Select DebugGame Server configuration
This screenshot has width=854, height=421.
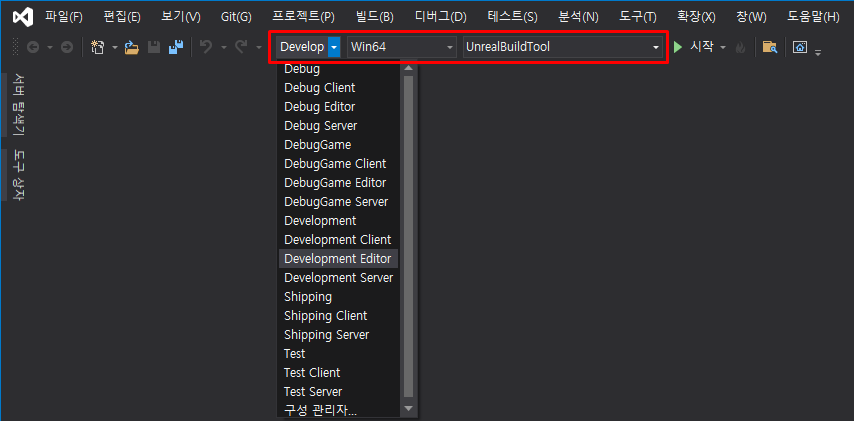[x=338, y=202]
